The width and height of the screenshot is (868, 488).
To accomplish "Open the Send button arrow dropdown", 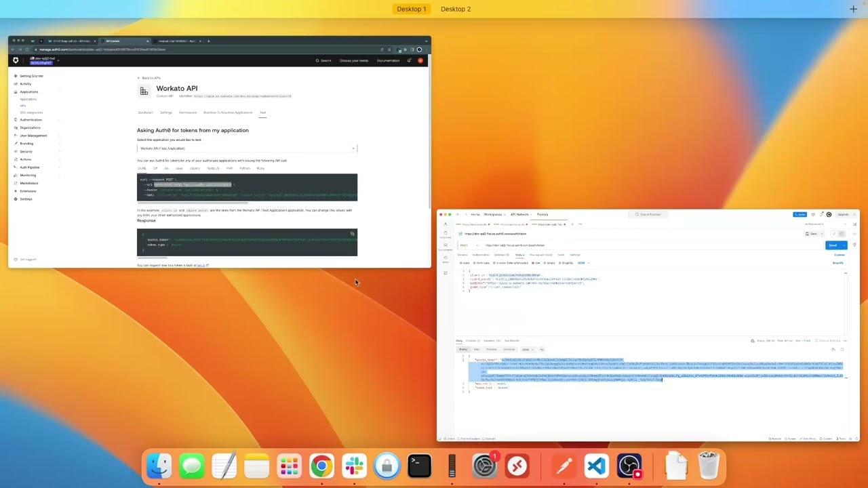I will (x=844, y=245).
